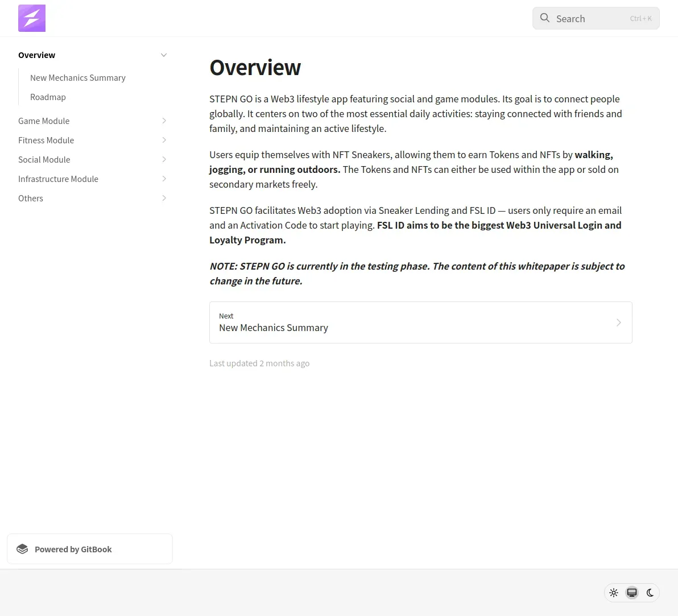The image size is (678, 616).
Task: Focus the Search input field
Action: tap(596, 18)
